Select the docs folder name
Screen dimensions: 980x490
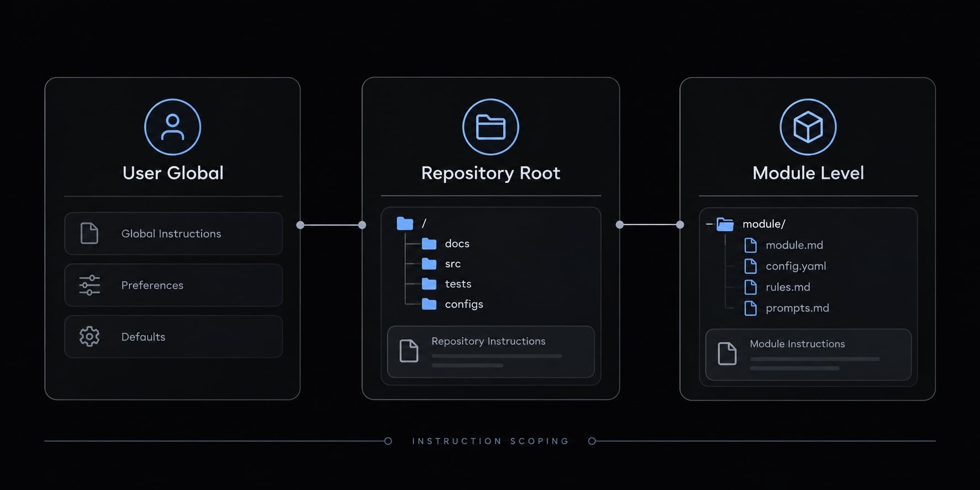pyautogui.click(x=457, y=244)
